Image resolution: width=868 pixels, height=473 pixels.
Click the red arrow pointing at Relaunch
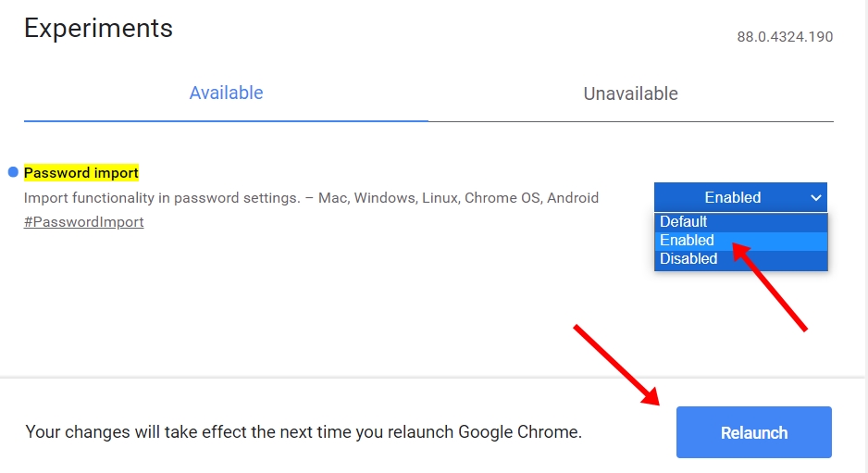pos(616,365)
